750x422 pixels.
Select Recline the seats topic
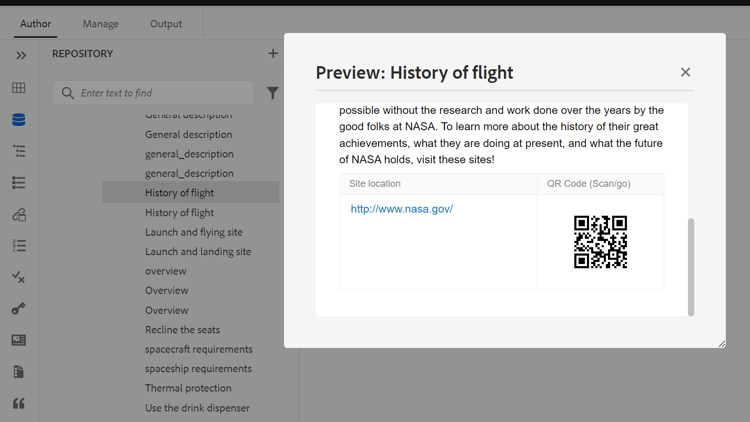click(x=182, y=330)
